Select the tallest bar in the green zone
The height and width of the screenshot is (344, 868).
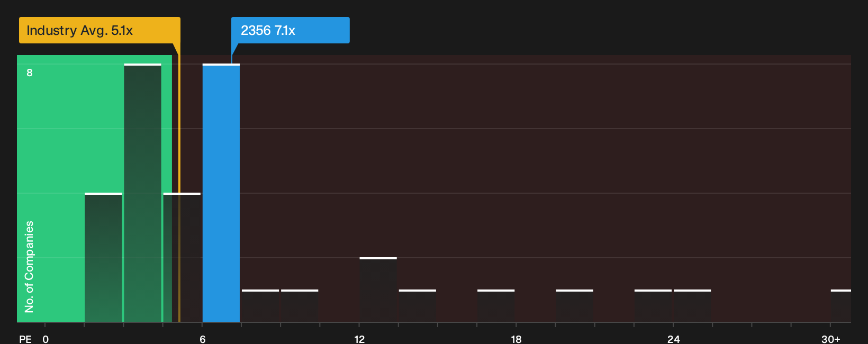click(x=142, y=193)
